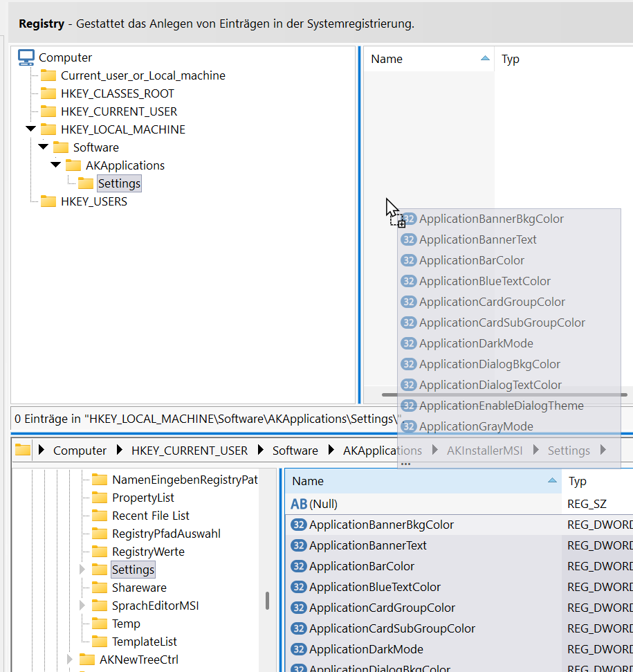
Task: Select the Shareware folder icon
Action: click(100, 588)
